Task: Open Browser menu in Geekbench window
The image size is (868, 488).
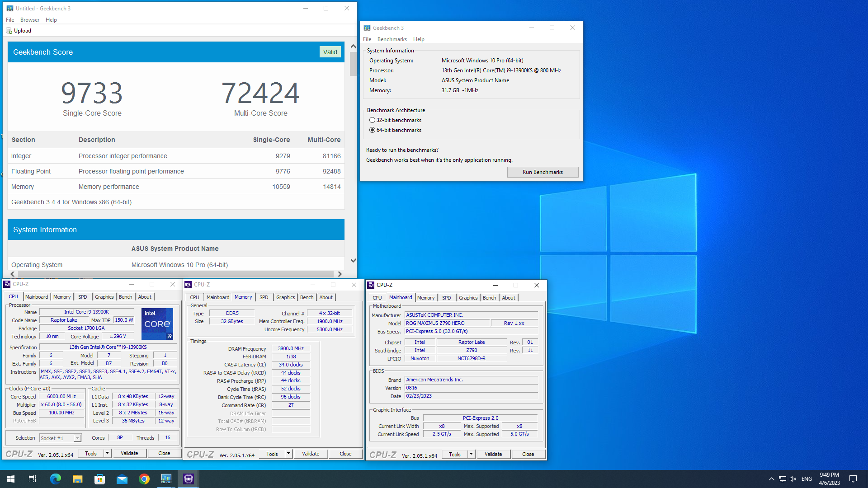Action: (x=30, y=20)
